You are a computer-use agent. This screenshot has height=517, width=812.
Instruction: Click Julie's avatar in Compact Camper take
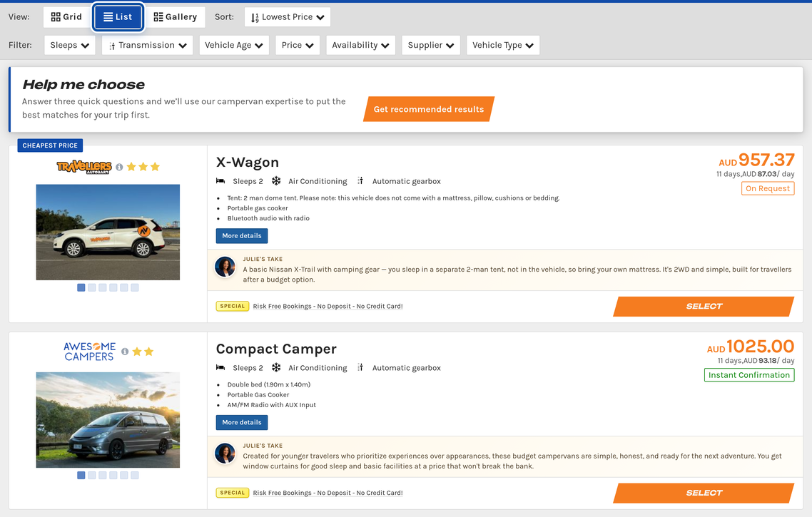[225, 454]
